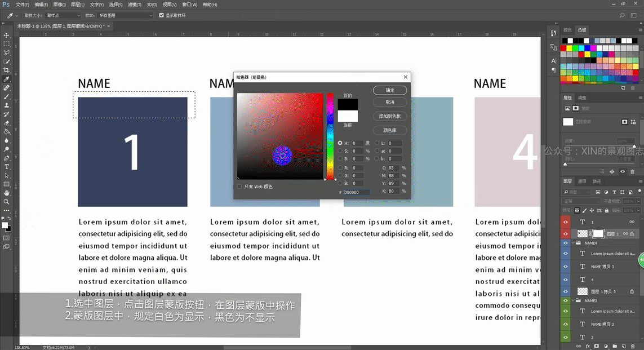Select the Horizontal Type tool
Viewport: 644px width, 350px height.
(7, 167)
